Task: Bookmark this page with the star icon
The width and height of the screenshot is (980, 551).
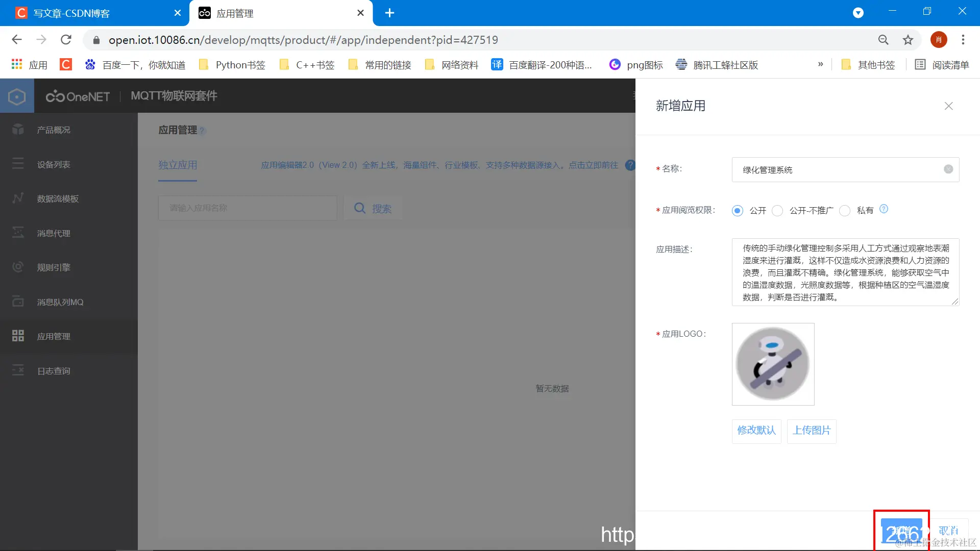Action: [908, 40]
